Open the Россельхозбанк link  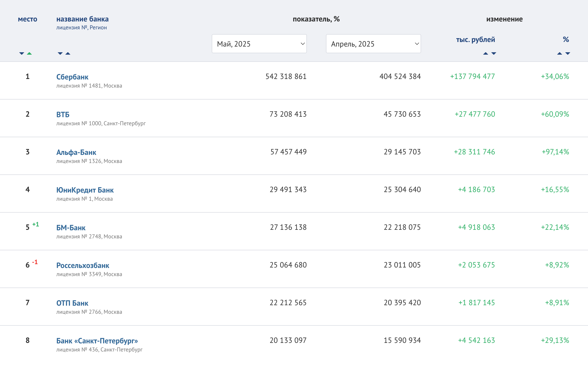(x=83, y=265)
